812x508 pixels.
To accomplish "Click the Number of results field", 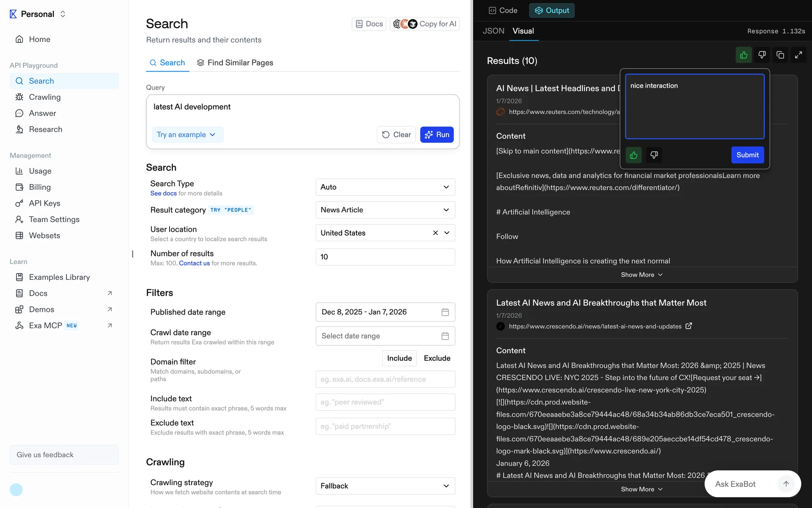I will click(x=385, y=257).
